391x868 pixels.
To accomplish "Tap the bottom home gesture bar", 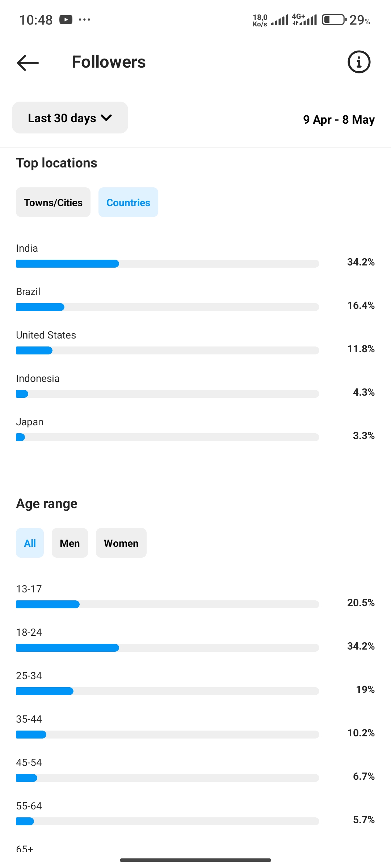I will [x=195, y=860].
